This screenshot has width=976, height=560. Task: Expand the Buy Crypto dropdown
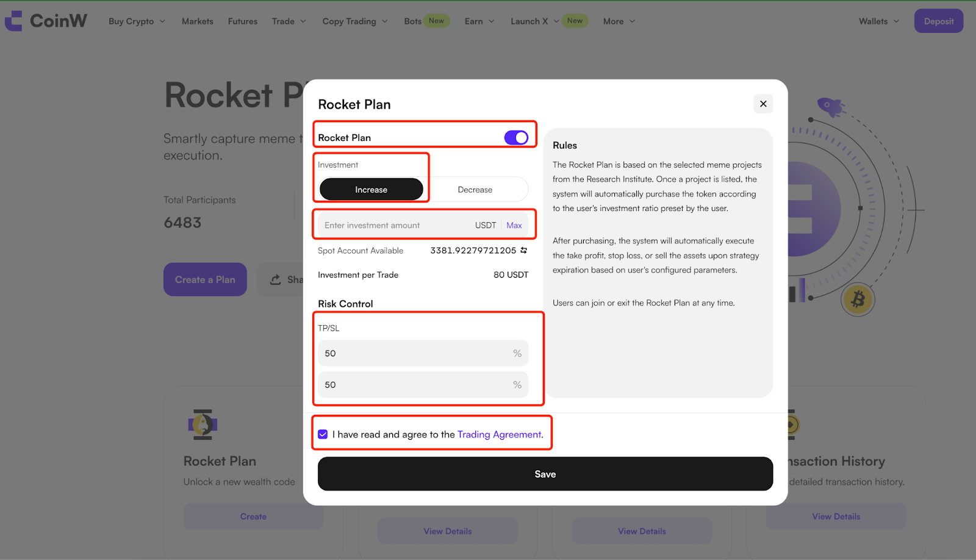137,21
